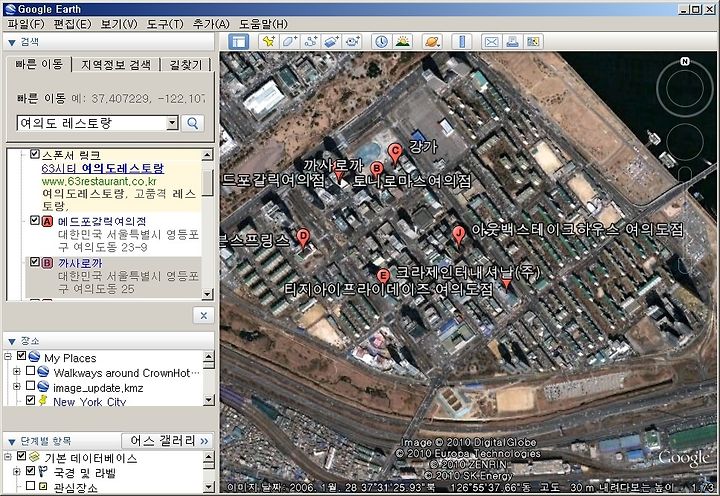
Task: Toggle 국경 및 라벨 checkbox
Action: point(31,471)
